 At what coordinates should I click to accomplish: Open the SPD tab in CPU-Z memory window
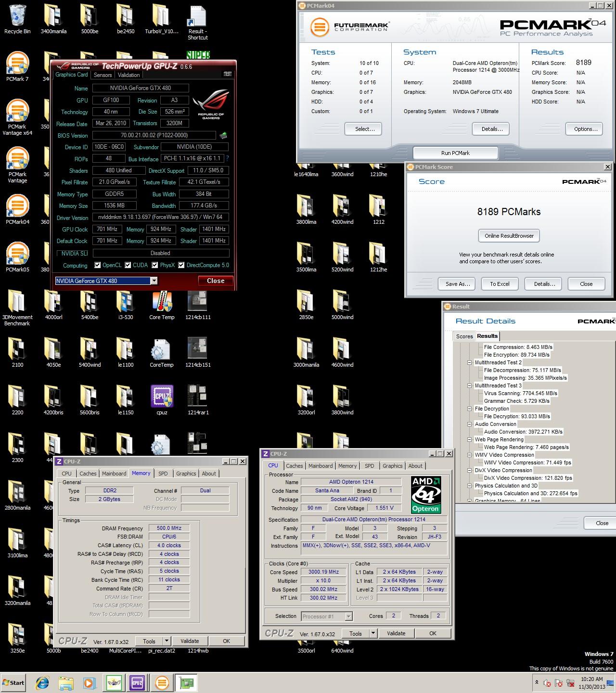click(x=163, y=474)
